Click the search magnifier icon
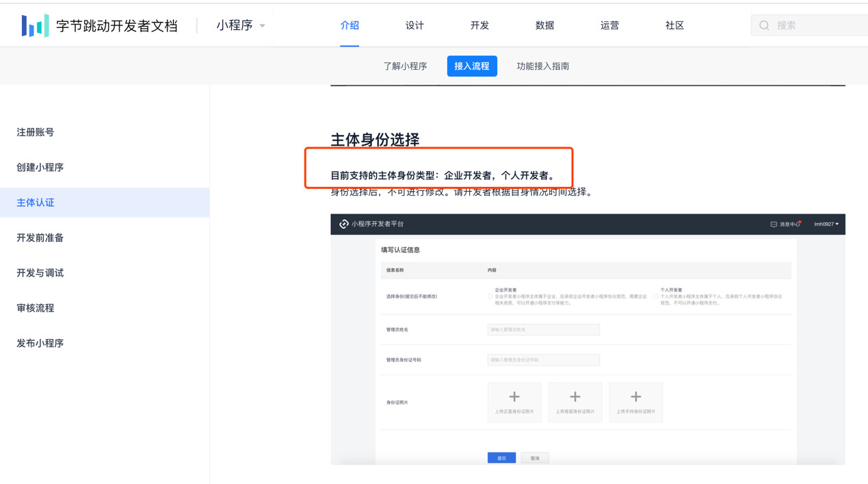This screenshot has width=868, height=484. pos(764,25)
